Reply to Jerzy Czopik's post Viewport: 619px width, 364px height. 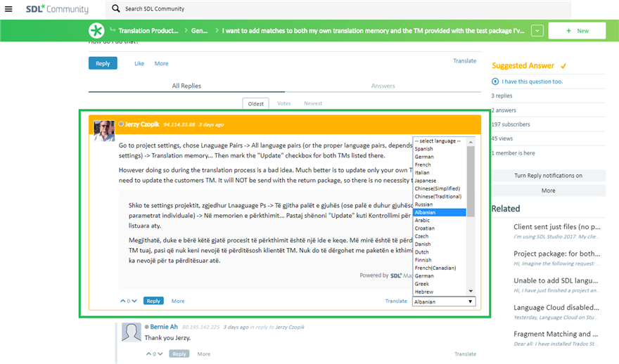coord(153,301)
